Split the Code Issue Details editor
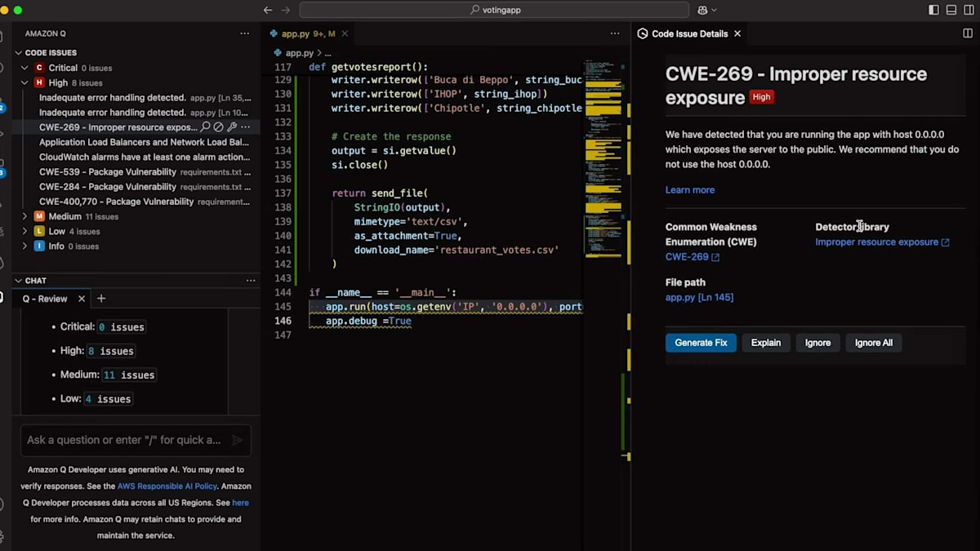 pos(968,33)
